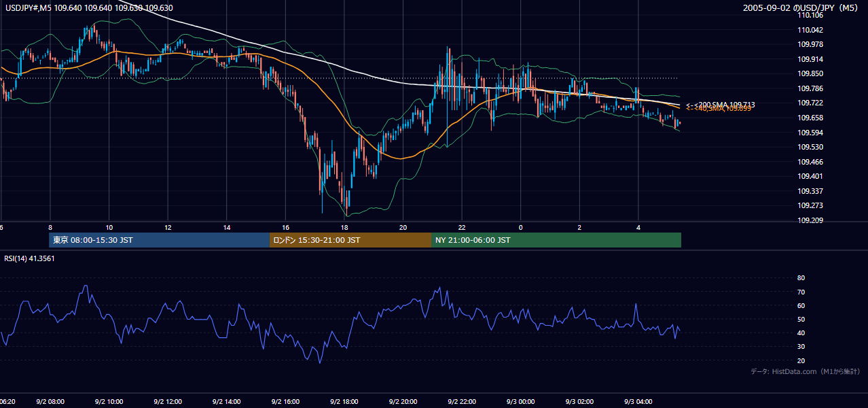Click the hour 22 chart time label
Viewport: 868px width, 408px height.
[x=462, y=227]
